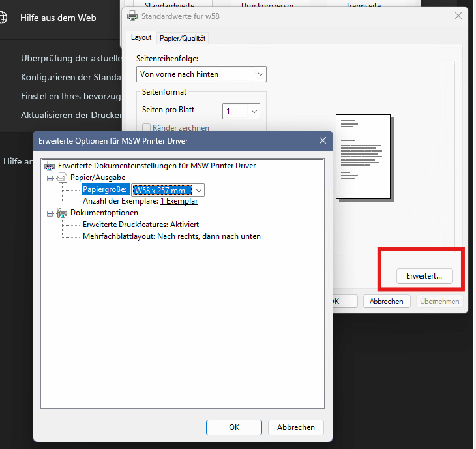Switch to the Layout tab
Viewport: 476px width, 449px height.
pyautogui.click(x=141, y=37)
